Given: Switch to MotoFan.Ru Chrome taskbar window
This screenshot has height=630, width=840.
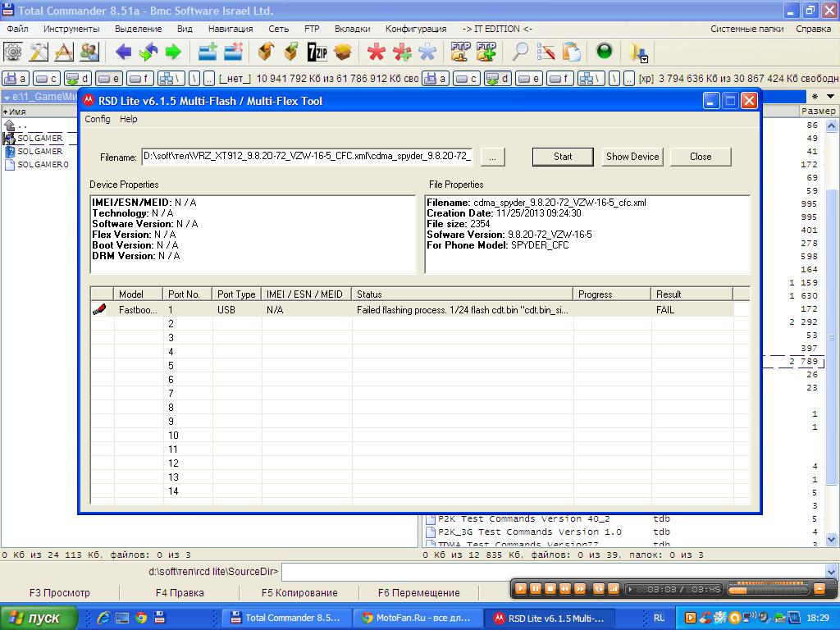Looking at the screenshot, I should tap(418, 618).
